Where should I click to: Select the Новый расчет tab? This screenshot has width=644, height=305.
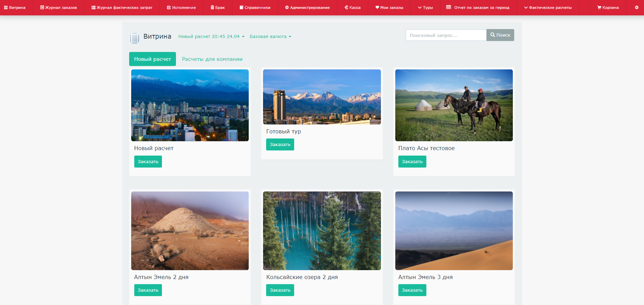(152, 59)
